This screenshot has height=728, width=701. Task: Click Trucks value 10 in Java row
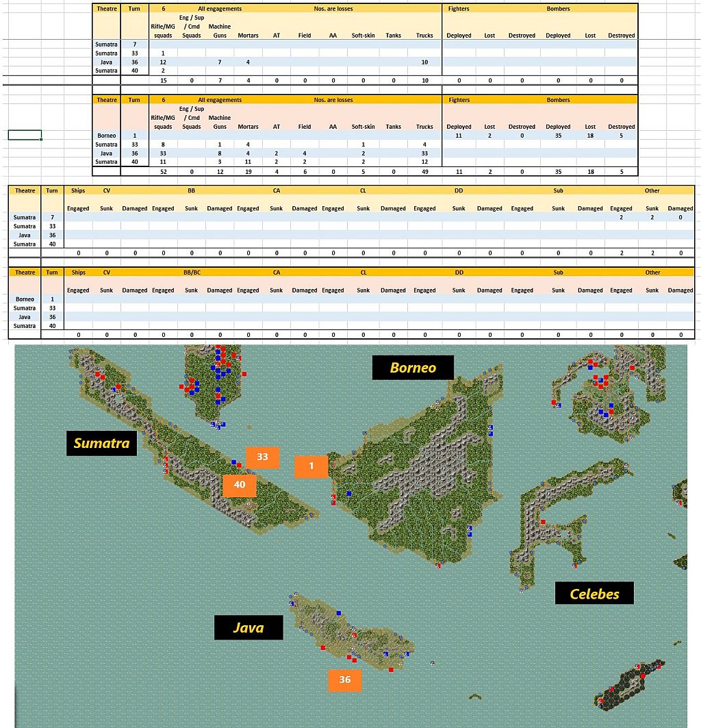click(x=424, y=62)
